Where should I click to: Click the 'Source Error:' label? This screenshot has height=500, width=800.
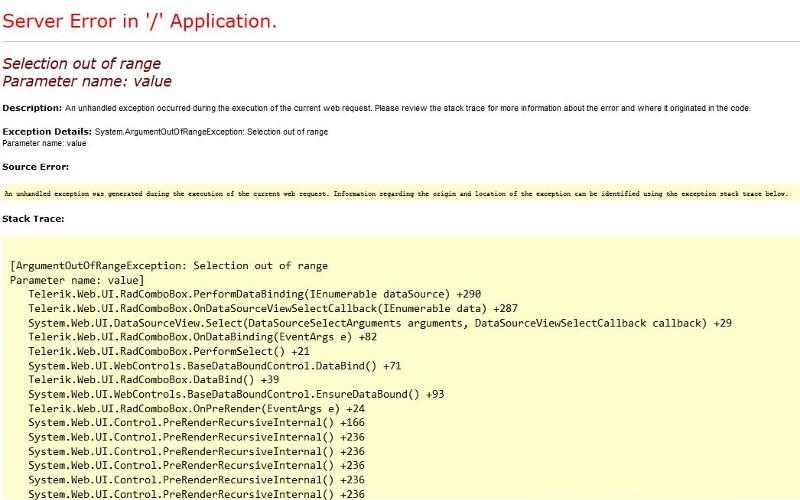(x=35, y=167)
